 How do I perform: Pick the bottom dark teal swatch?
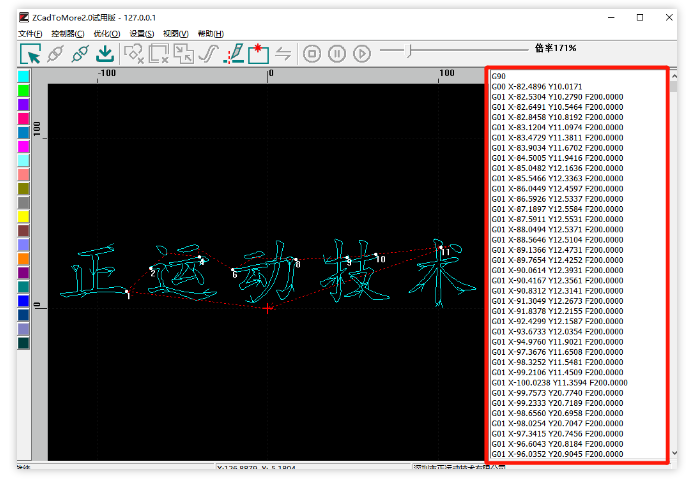point(23,343)
